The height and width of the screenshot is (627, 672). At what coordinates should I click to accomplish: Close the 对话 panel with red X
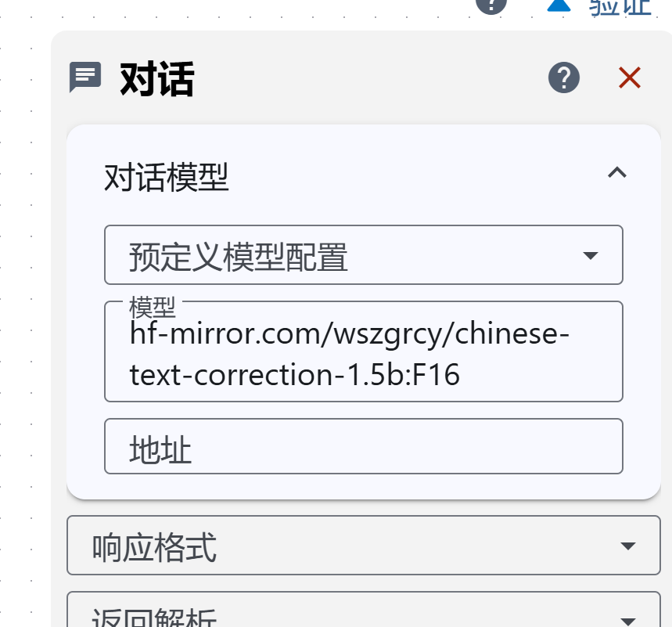click(x=630, y=77)
